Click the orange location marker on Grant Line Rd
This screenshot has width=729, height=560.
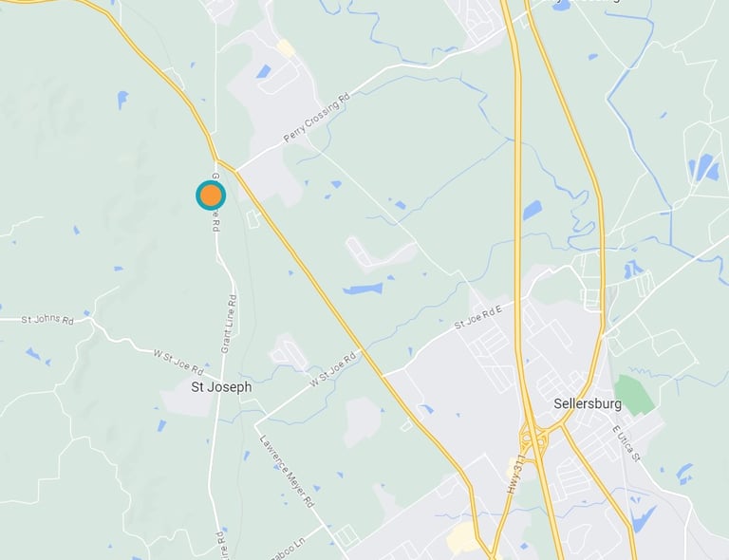pos(211,196)
